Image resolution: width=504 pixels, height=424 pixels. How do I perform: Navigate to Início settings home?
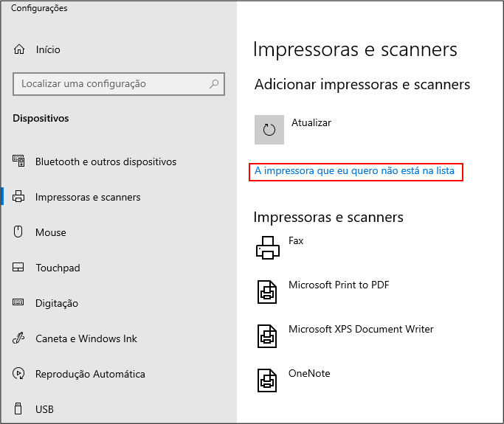(48, 49)
